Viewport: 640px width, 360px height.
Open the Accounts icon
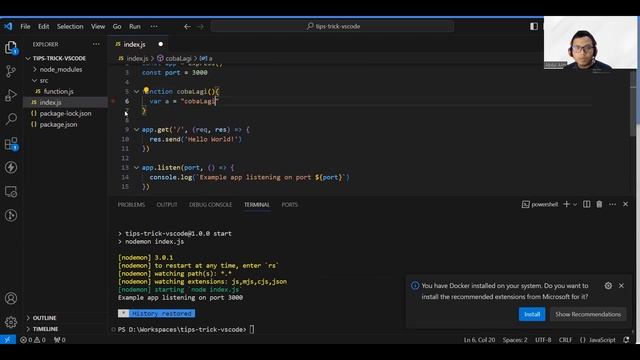11,298
